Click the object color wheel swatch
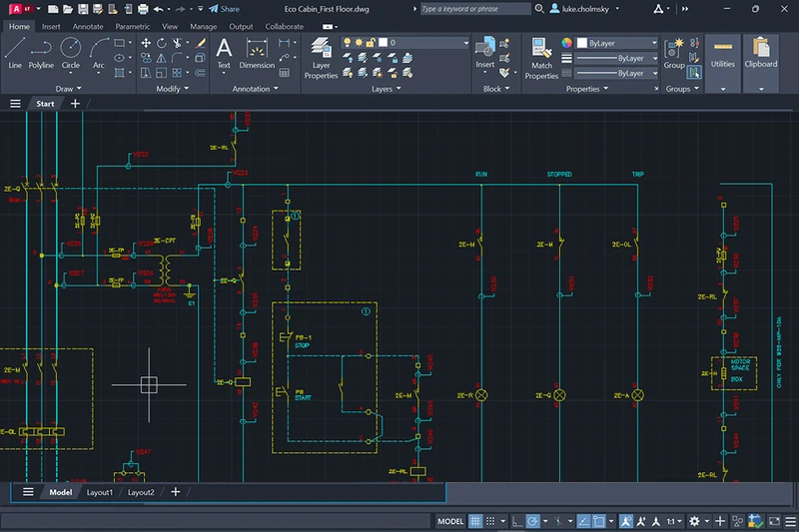This screenshot has width=799, height=532. 566,44
